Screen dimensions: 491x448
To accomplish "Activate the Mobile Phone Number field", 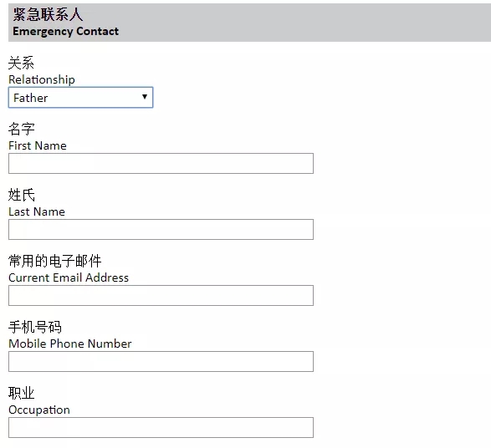I will [161, 361].
